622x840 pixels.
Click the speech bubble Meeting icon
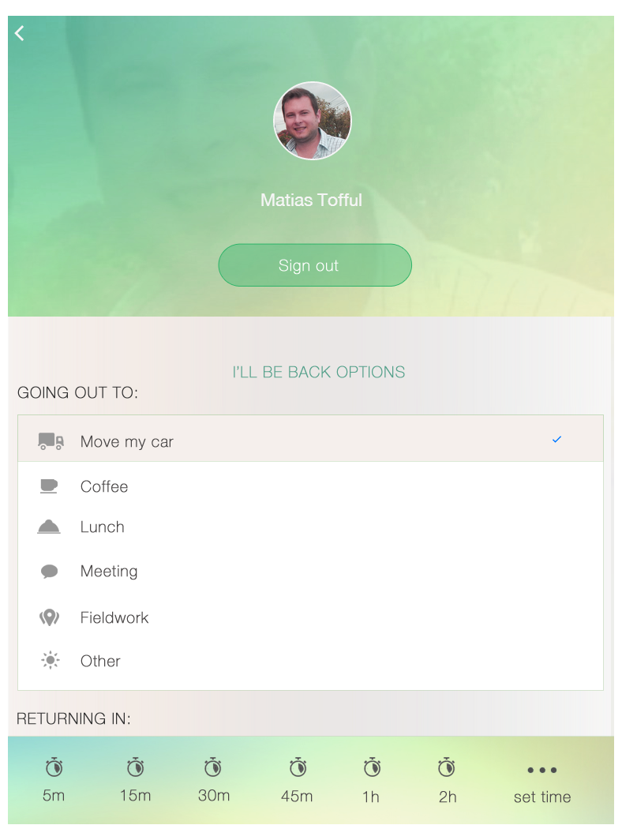click(x=49, y=570)
